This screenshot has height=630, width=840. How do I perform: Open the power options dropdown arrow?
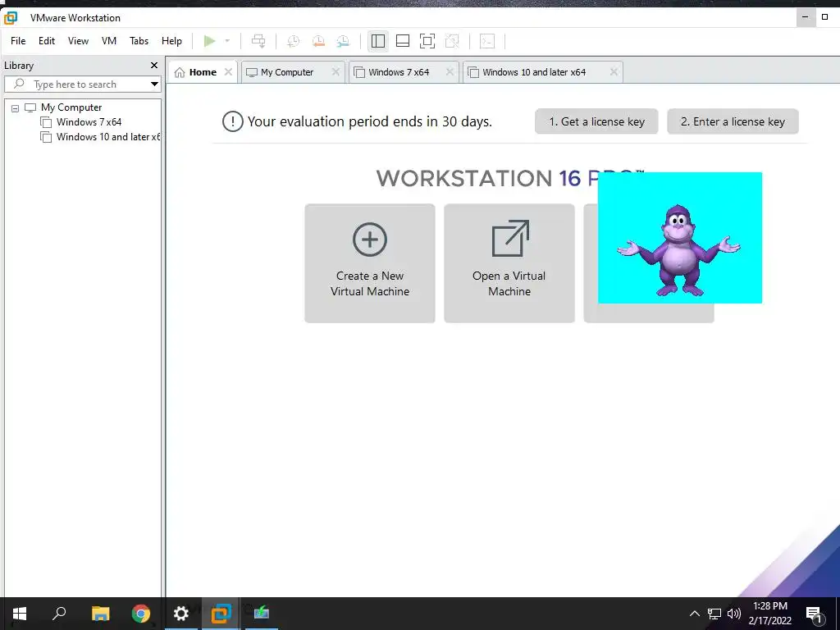pyautogui.click(x=227, y=41)
